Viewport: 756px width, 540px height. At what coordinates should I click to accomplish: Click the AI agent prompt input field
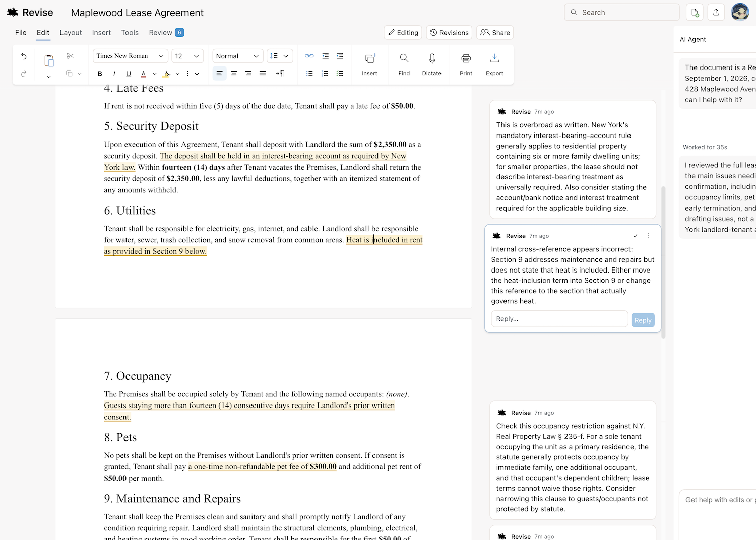(718, 514)
